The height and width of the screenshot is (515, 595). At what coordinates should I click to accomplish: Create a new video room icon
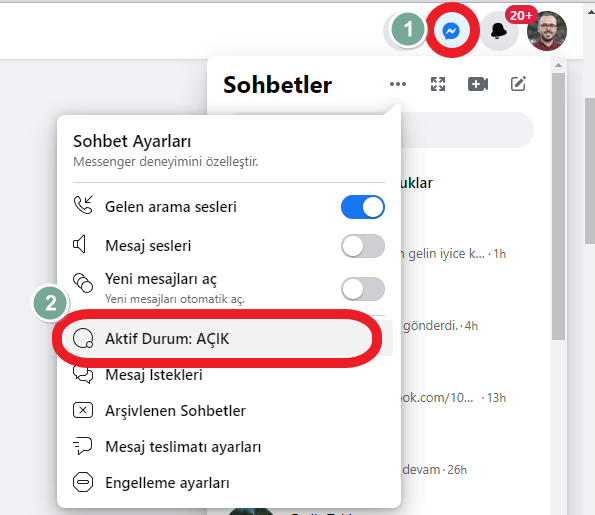[x=478, y=84]
